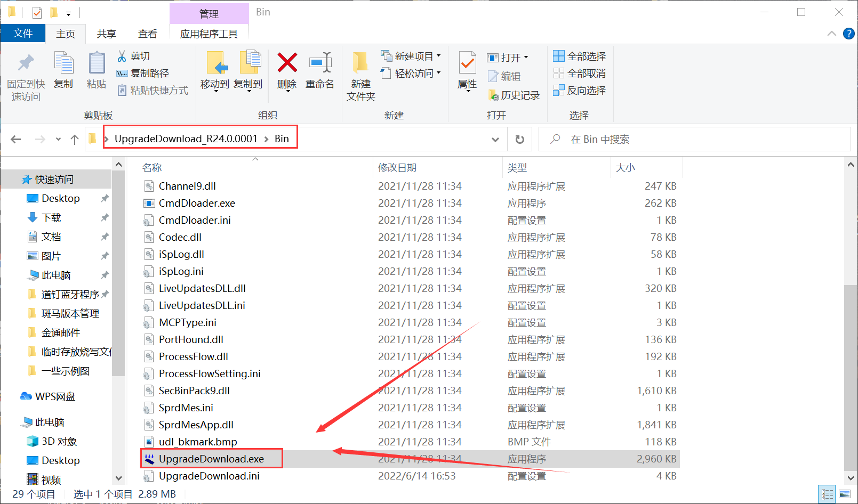Switch to the Share tab

[x=107, y=34]
